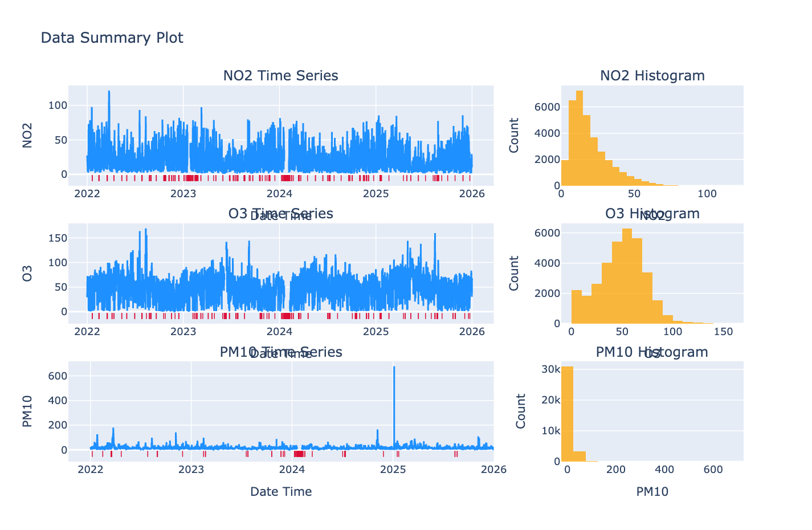Click the dense red marker cluster in PM10 early 2024
Screen dimensions: 812x530
[300, 454]
